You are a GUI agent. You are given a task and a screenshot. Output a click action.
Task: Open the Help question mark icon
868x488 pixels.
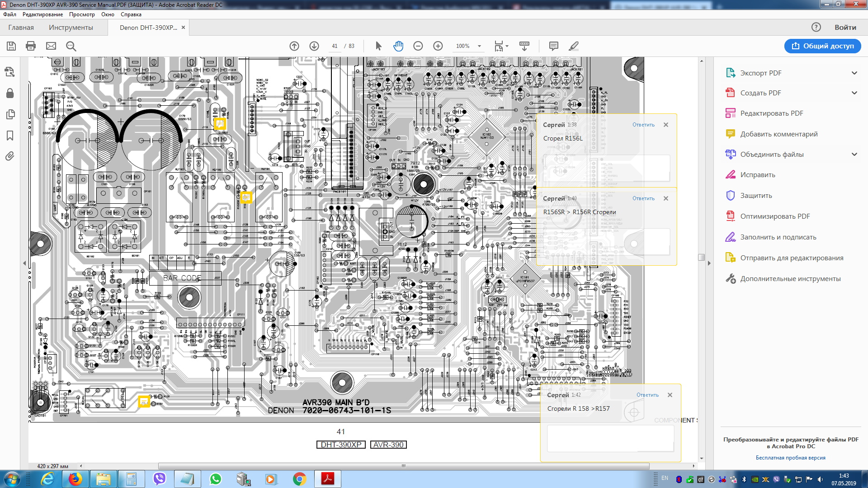click(816, 27)
